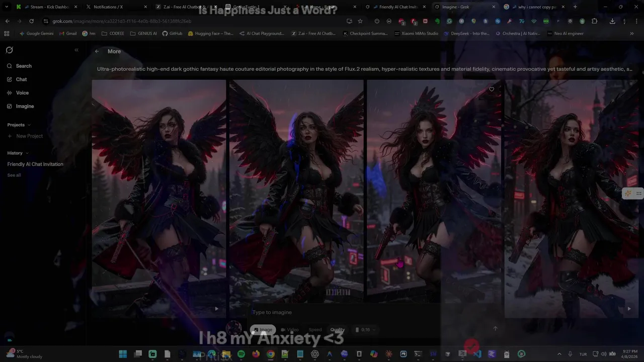Open the Neo AI engineer bookmark
The width and height of the screenshot is (644, 362).
tap(565, 34)
